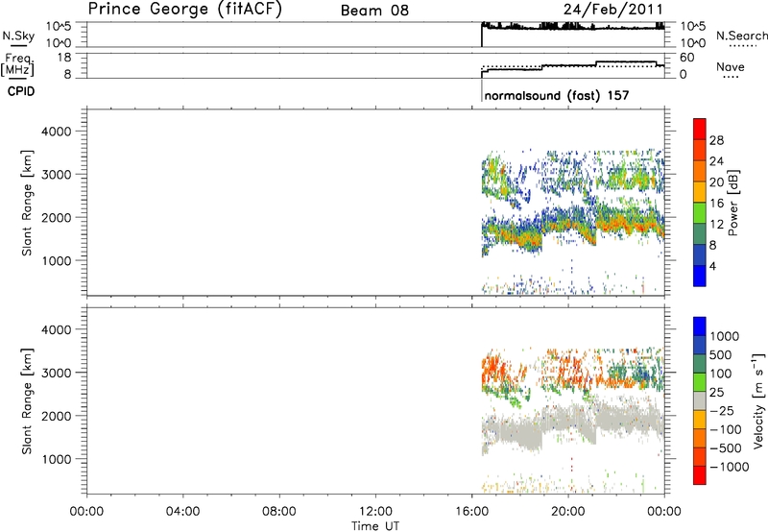This screenshot has height=532, width=768.
Task: Click the 'Nave' legend label
Action: [730, 66]
